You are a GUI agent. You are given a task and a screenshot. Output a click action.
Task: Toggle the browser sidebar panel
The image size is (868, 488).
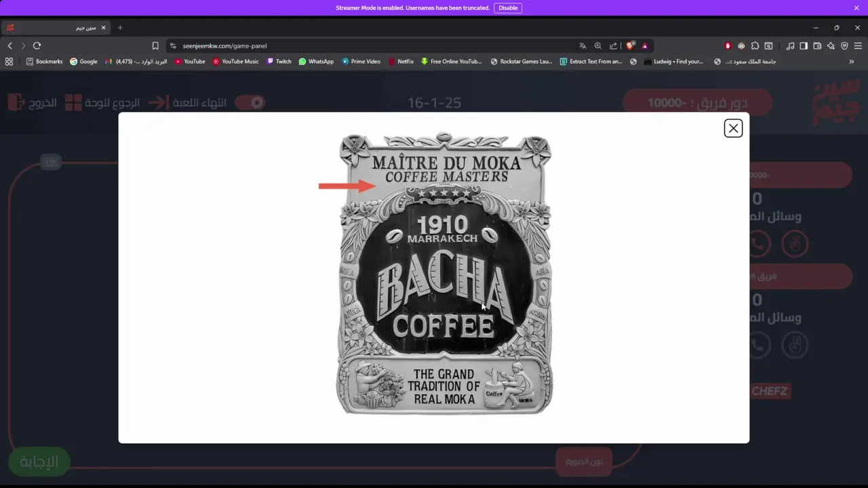coord(804,45)
